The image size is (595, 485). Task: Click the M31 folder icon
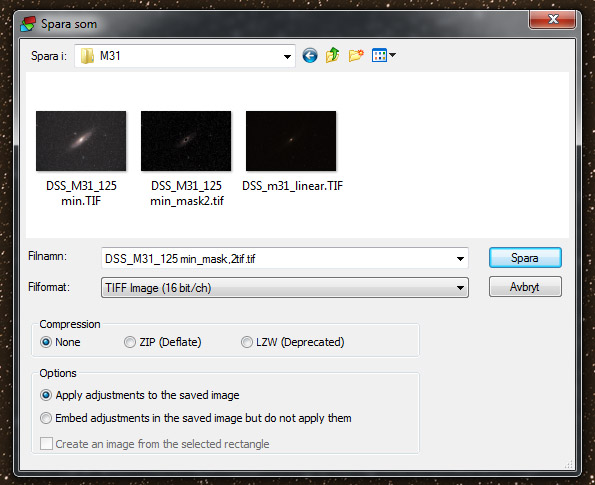87,56
